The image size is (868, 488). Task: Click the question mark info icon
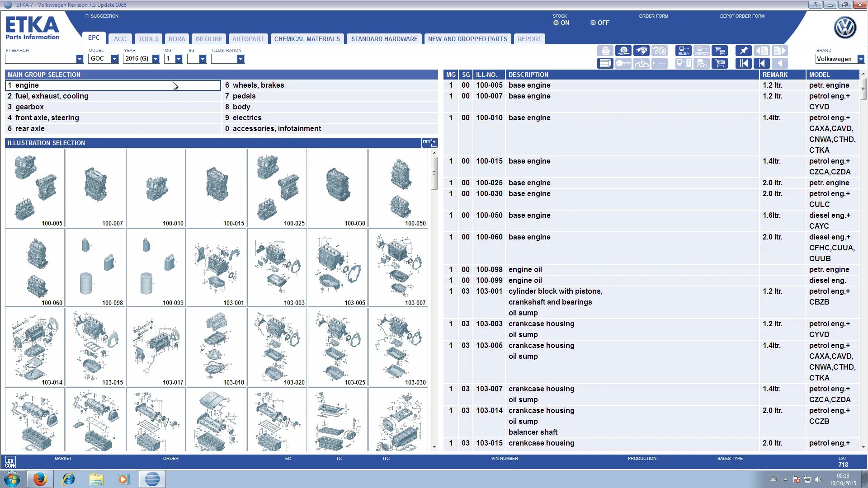(660, 51)
